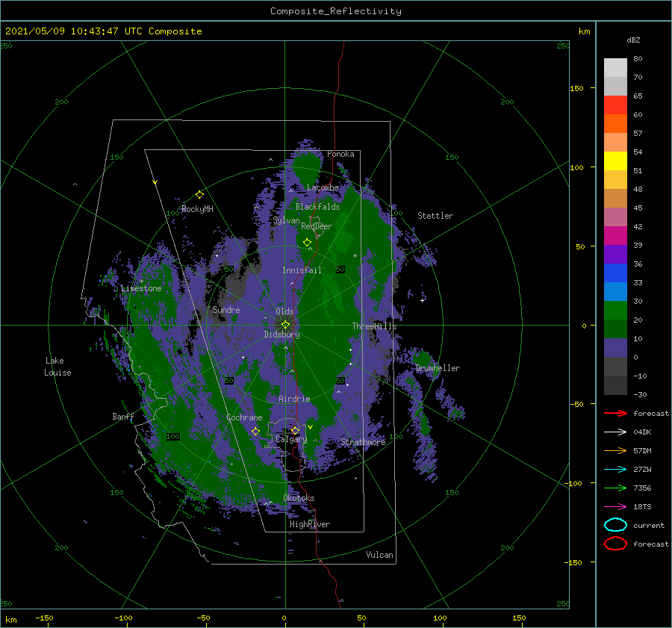Screen dimensions: 672x628
Task: Click the Ponoka city label
Action: 340,154
